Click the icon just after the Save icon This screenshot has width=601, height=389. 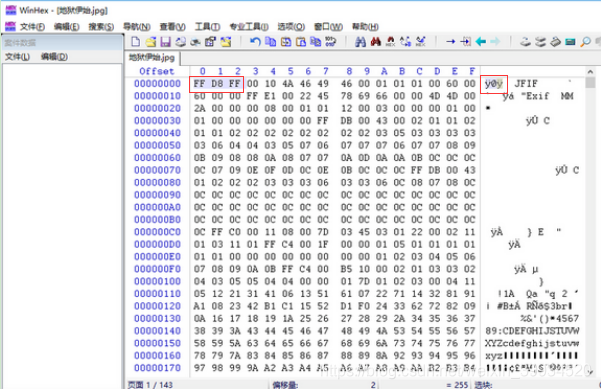coord(181,41)
